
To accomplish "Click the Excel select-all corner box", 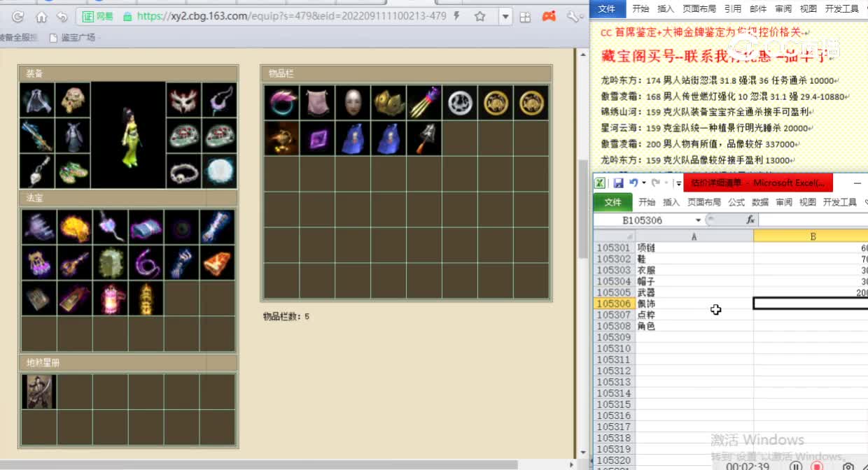I will click(614, 236).
